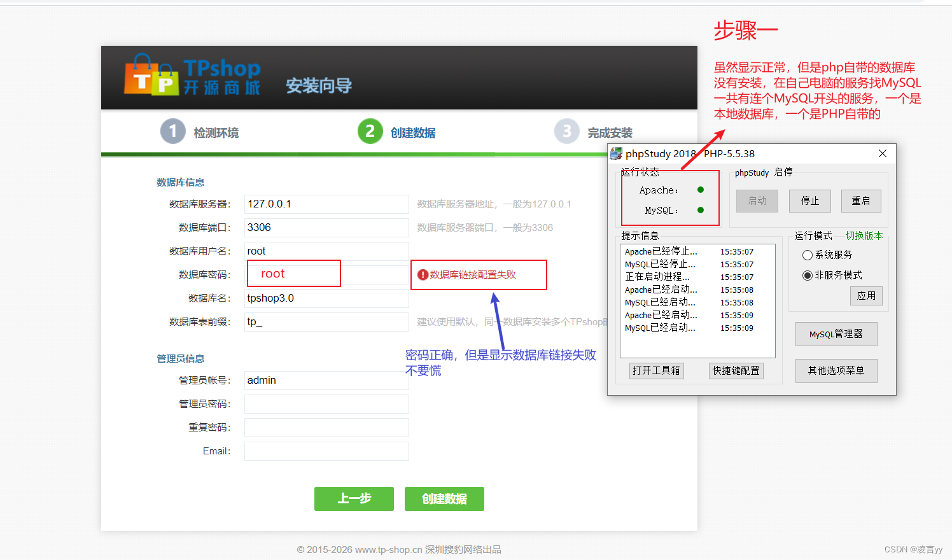Select the 系统服务 radio option

pyautogui.click(x=808, y=255)
